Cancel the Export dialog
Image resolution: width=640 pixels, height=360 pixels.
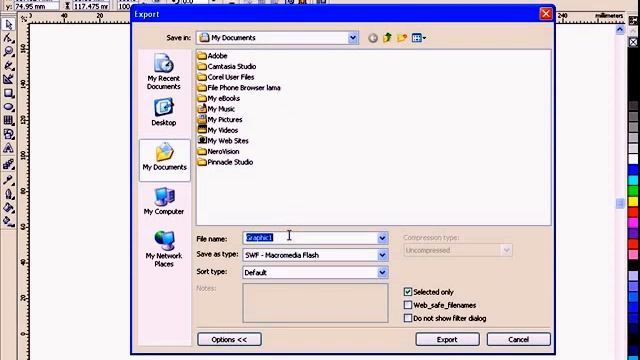pyautogui.click(x=519, y=340)
